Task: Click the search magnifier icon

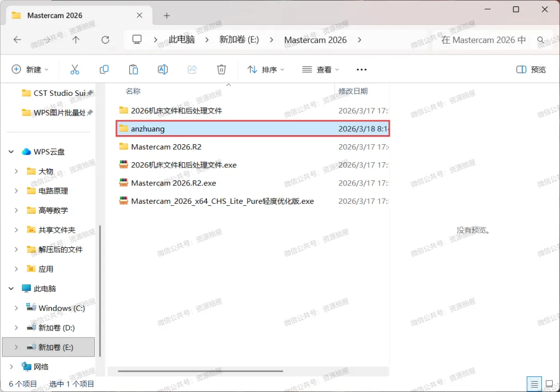Action: point(541,39)
